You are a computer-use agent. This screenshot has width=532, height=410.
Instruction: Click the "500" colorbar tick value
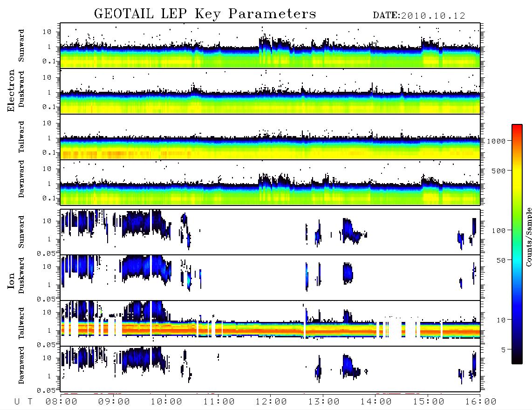tap(498, 171)
